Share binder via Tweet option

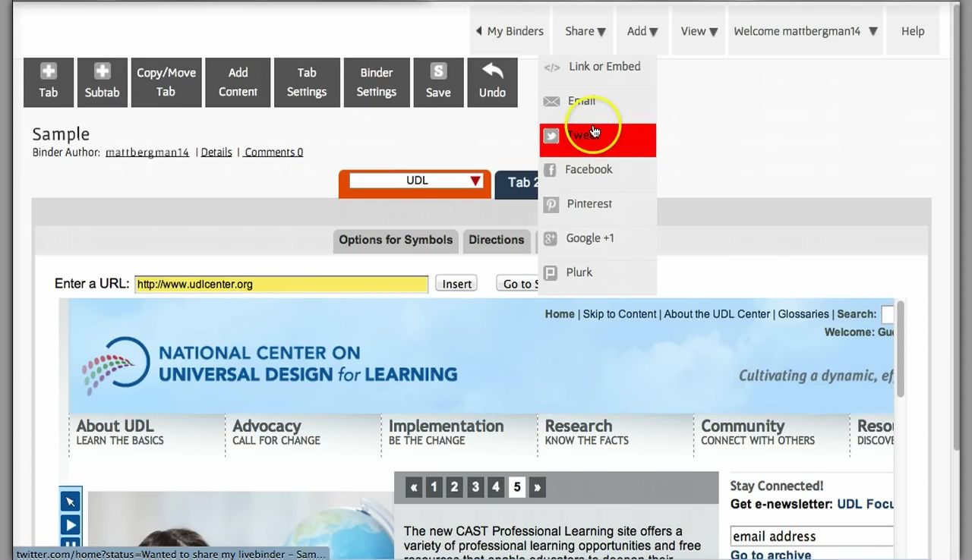pyautogui.click(x=598, y=140)
